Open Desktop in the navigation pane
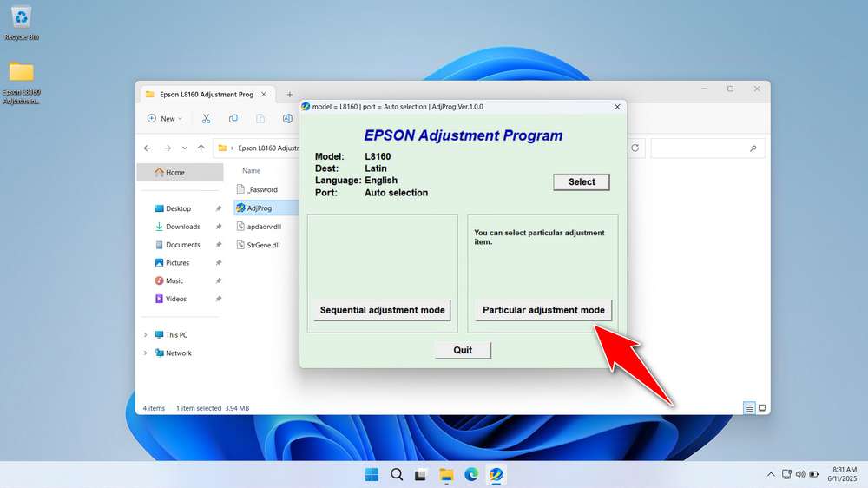Viewport: 868px width, 488px height. tap(178, 208)
